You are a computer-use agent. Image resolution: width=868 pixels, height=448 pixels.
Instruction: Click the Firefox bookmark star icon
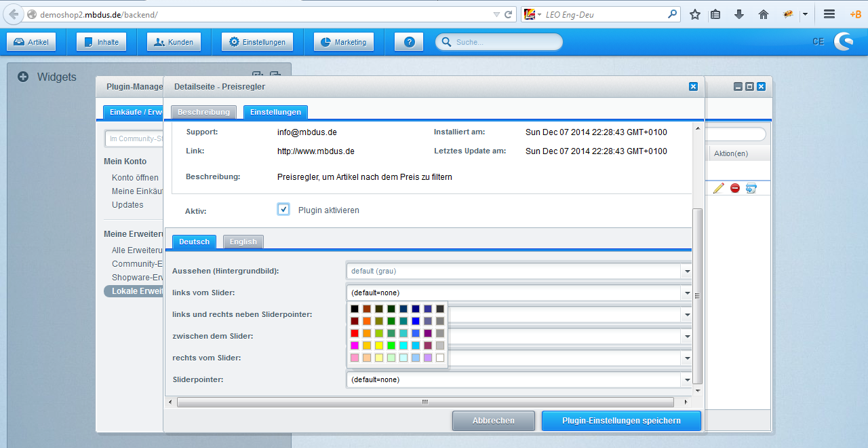pyautogui.click(x=695, y=14)
